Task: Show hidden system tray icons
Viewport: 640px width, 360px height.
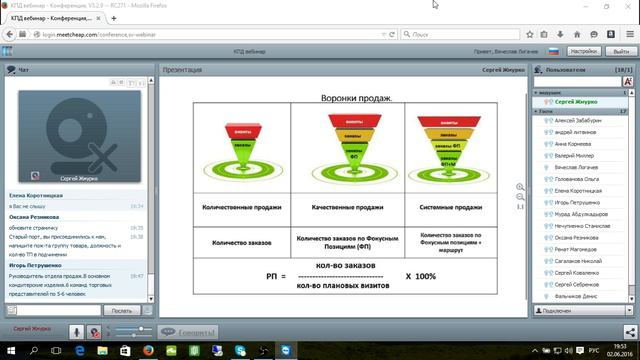Action: 534,351
